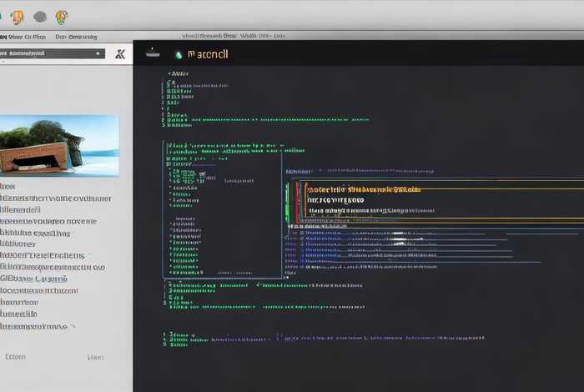Click the green-and-yellow icon in top toolbar
This screenshot has width=584, height=392.
pos(62,17)
